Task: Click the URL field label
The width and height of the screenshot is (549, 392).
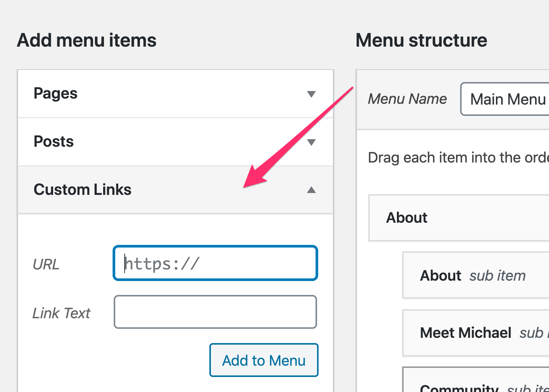Action: pyautogui.click(x=46, y=264)
